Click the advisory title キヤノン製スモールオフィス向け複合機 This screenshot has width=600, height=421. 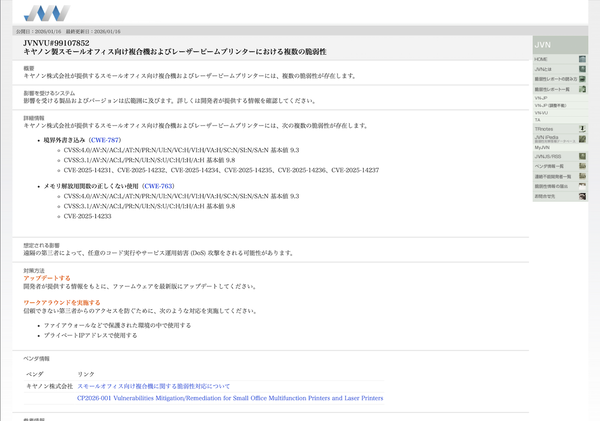coord(175,52)
